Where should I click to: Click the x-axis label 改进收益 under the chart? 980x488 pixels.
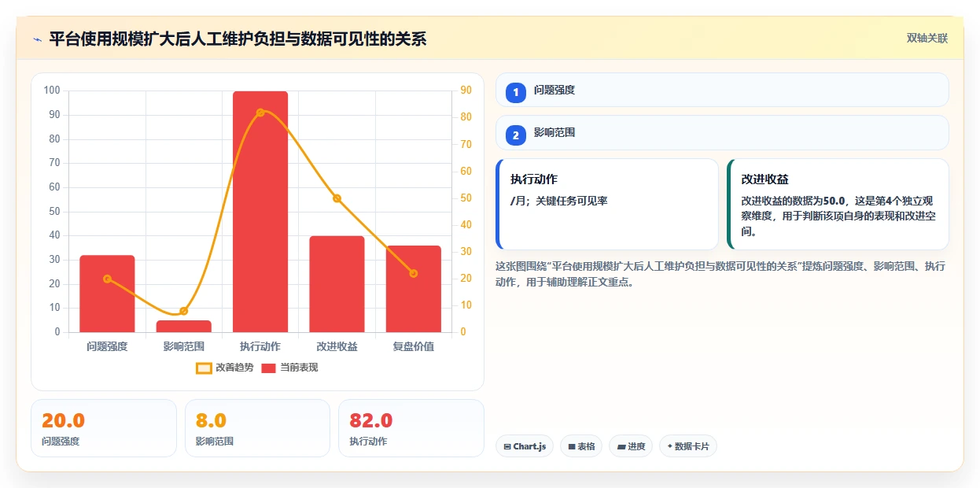click(337, 346)
